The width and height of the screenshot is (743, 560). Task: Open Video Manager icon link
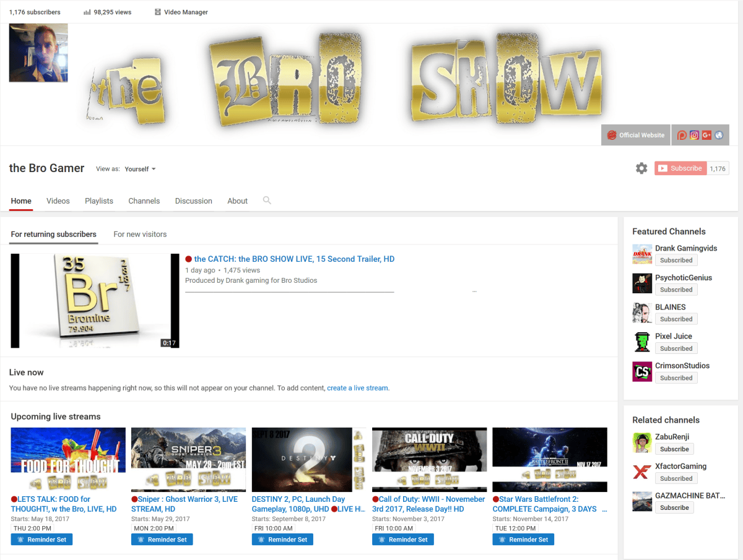181,12
